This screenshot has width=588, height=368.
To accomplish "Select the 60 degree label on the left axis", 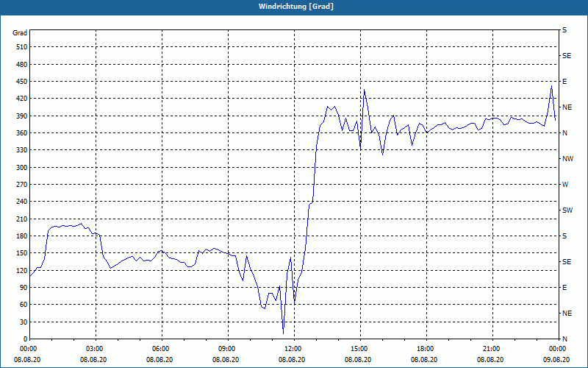I will (24, 305).
